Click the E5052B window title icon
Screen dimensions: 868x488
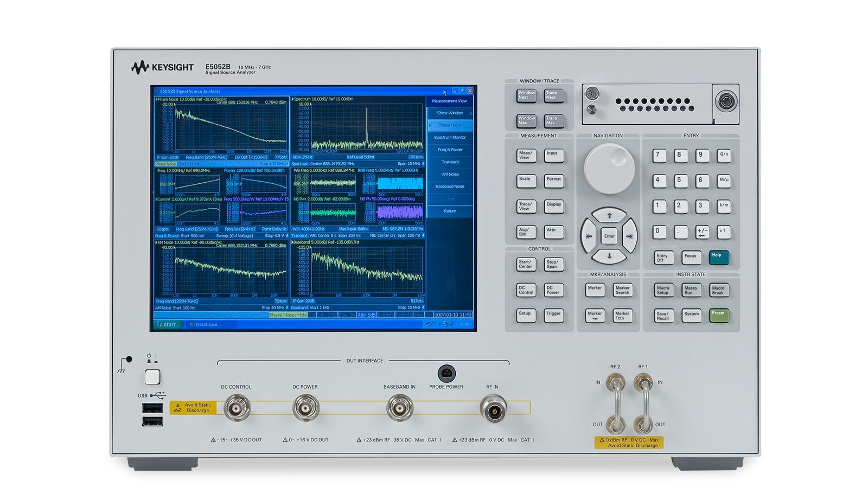[x=157, y=91]
